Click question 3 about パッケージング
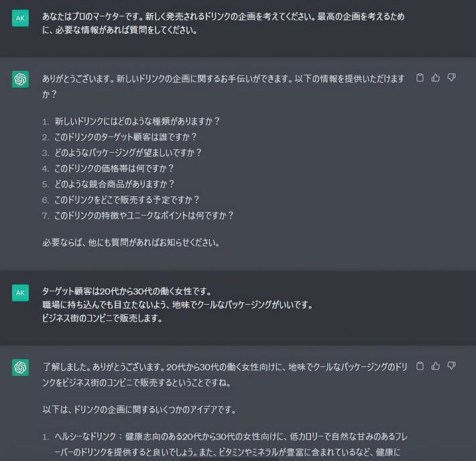The width and height of the screenshot is (476, 461). [x=128, y=152]
